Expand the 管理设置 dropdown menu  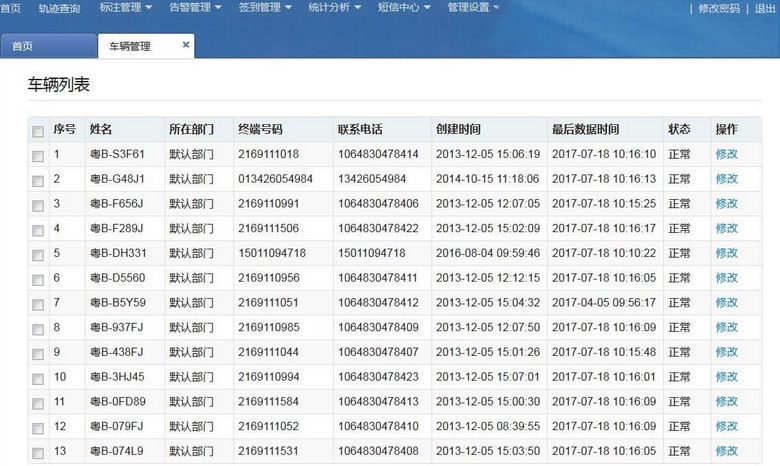click(473, 7)
